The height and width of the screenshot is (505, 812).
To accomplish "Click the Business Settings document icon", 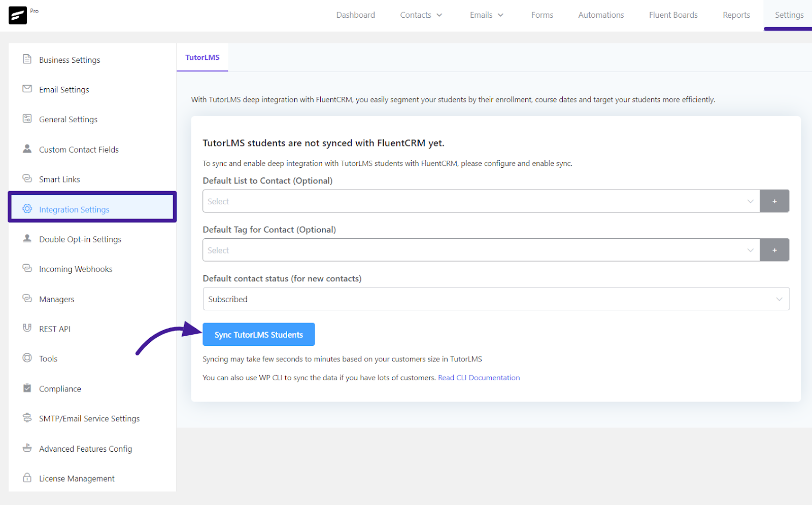I will pos(27,59).
